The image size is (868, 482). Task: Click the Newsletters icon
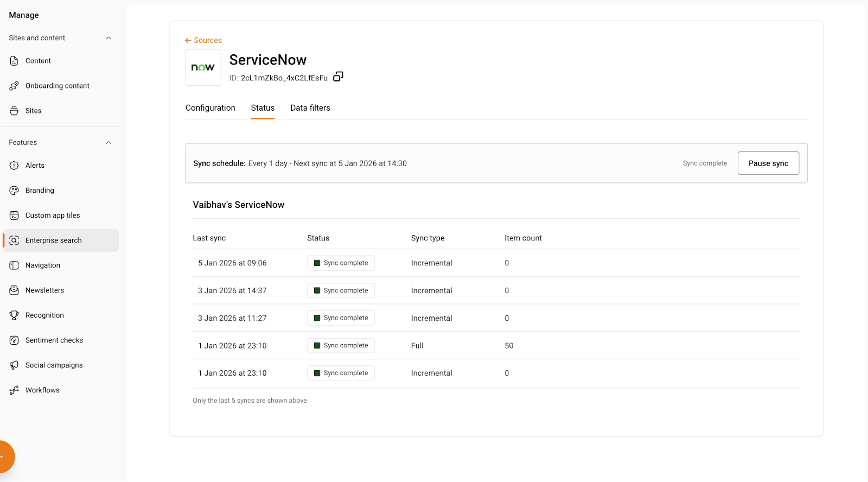click(x=14, y=290)
